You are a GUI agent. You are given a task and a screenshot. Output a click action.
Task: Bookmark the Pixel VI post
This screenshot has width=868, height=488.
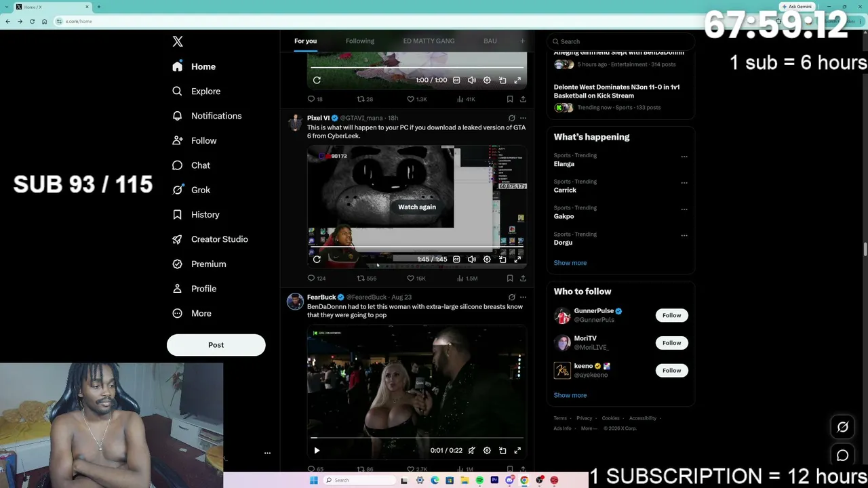(510, 278)
